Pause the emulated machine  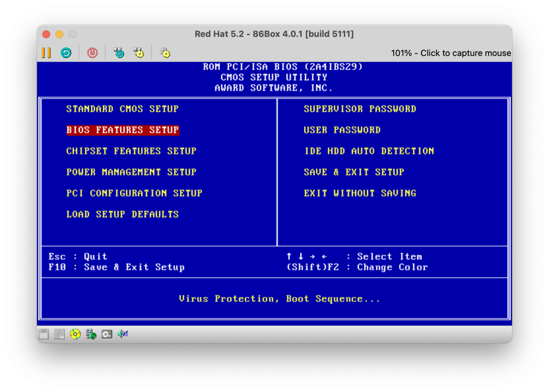[46, 53]
